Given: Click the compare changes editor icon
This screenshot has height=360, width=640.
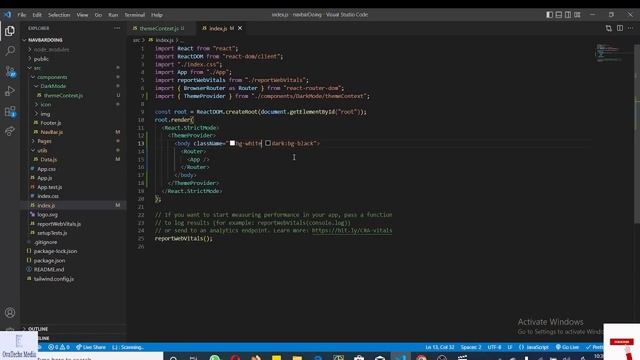Looking at the screenshot, I should (x=609, y=28).
